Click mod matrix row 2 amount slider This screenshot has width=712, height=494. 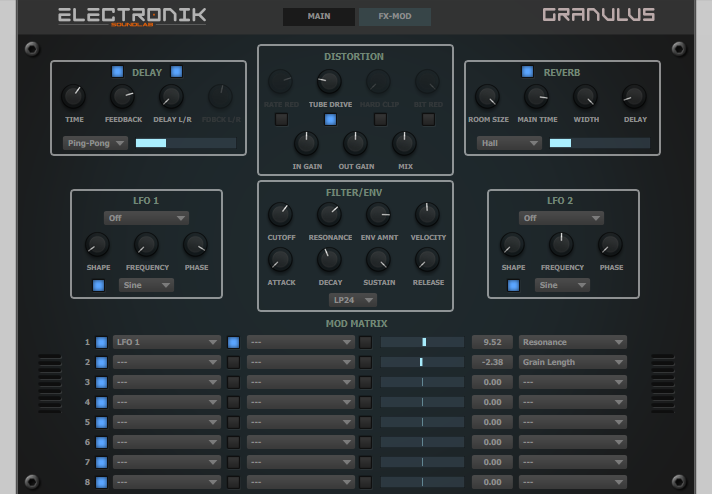tap(422, 362)
